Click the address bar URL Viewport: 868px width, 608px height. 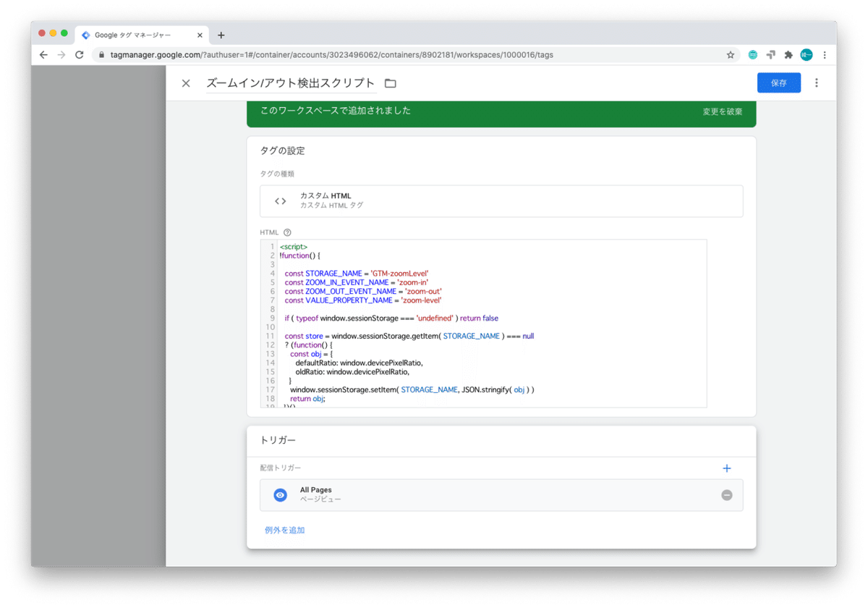pos(331,55)
